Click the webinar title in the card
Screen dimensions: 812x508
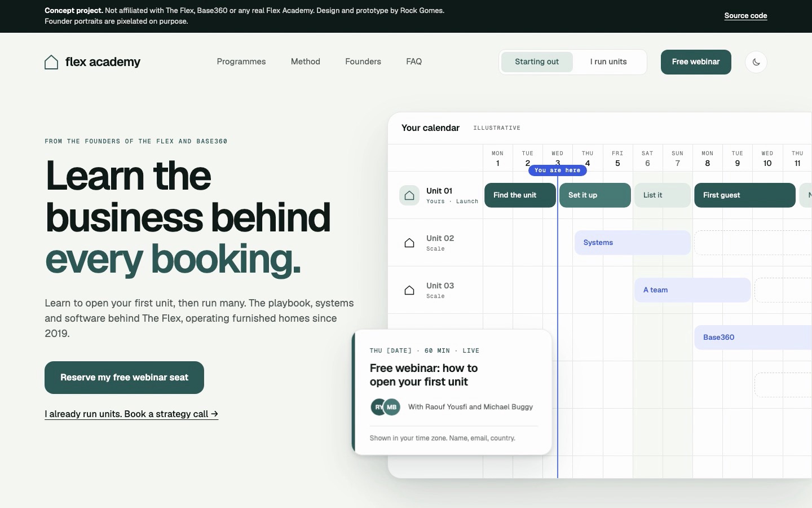pos(424,375)
